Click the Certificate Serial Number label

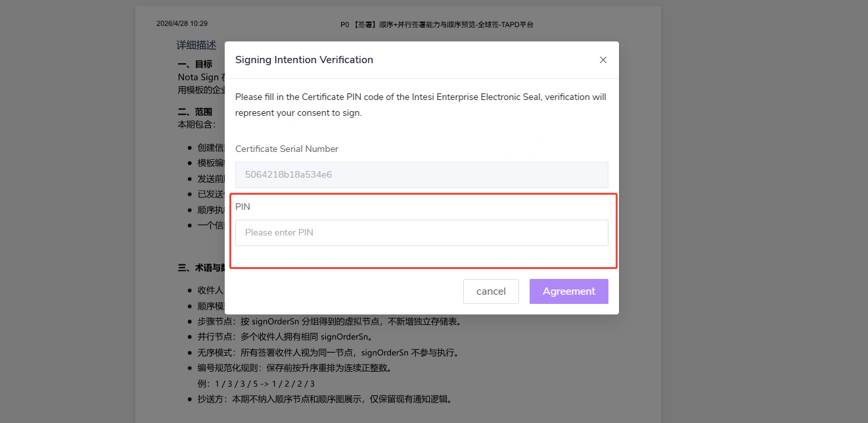pos(286,149)
